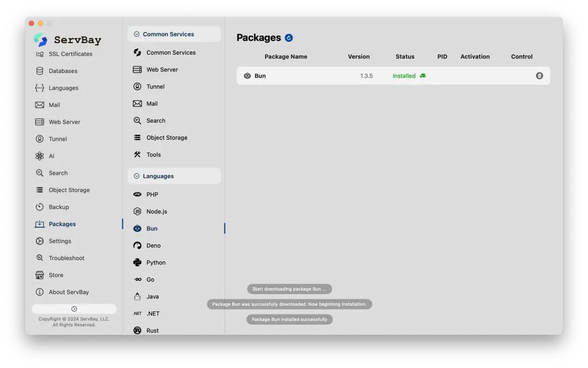The width and height of the screenshot is (588, 368).
Task: Click the Packages refresh icon
Action: [289, 38]
